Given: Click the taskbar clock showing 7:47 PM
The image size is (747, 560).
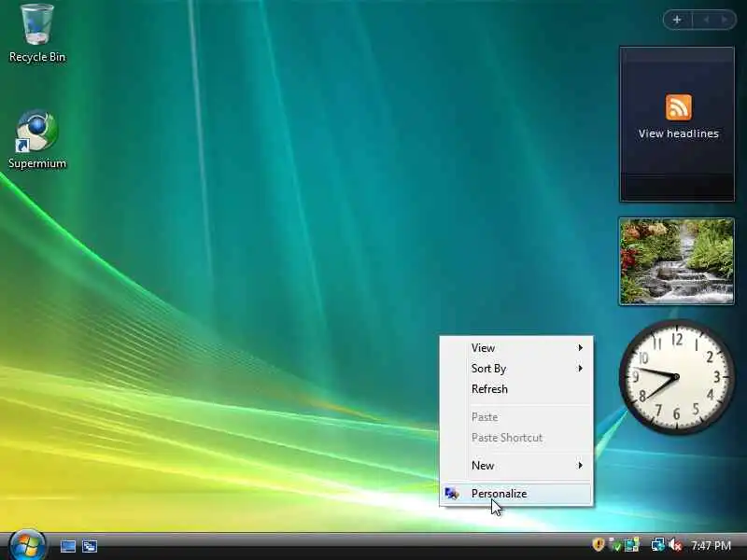Looking at the screenshot, I should pos(711,545).
